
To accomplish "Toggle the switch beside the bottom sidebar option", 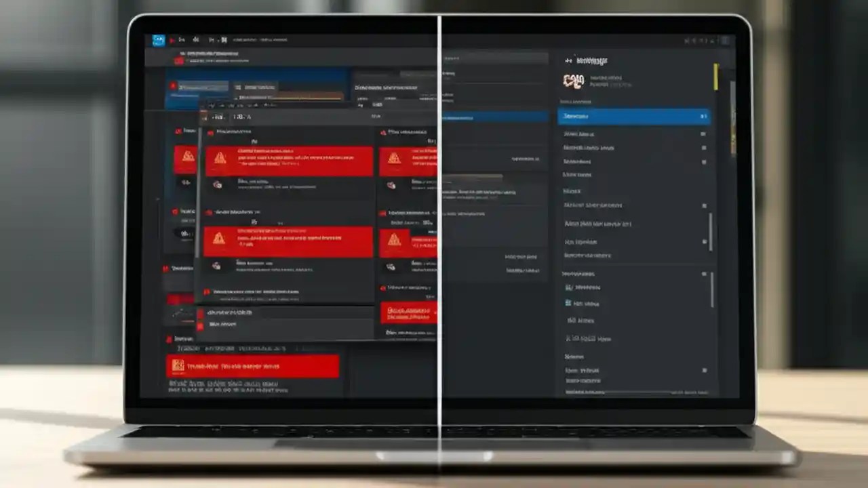I will pyautogui.click(x=703, y=370).
